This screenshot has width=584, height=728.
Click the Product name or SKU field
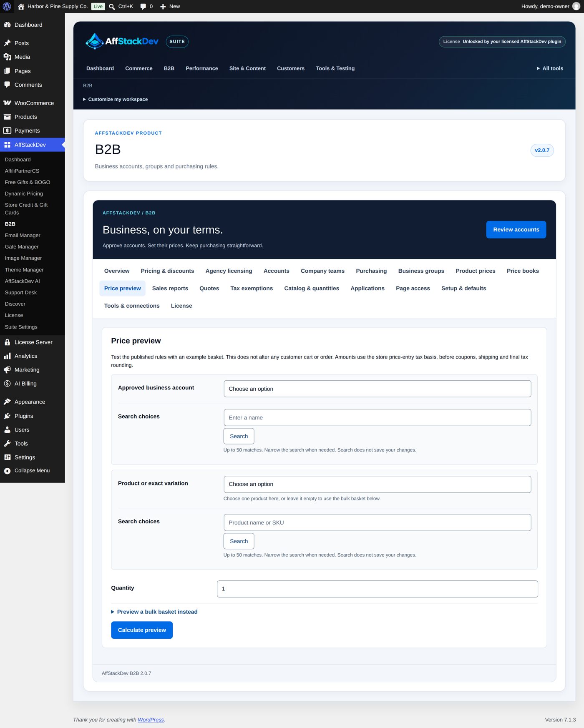click(x=377, y=522)
